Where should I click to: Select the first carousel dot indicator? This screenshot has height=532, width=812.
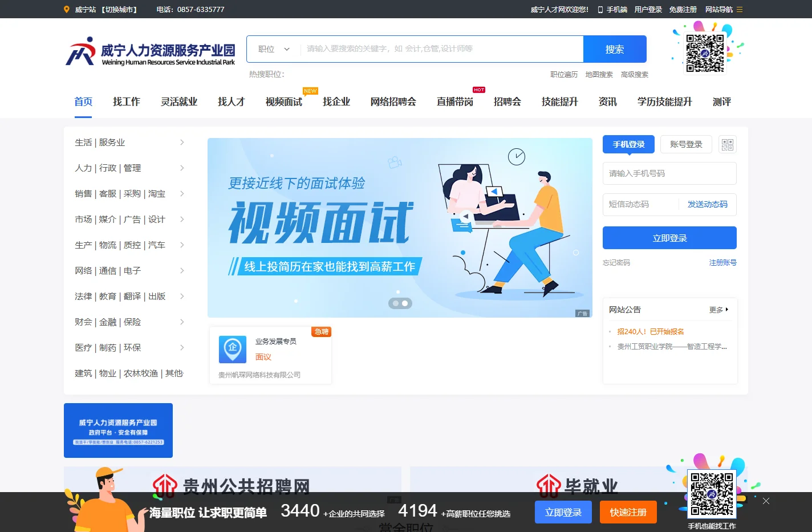pos(395,303)
